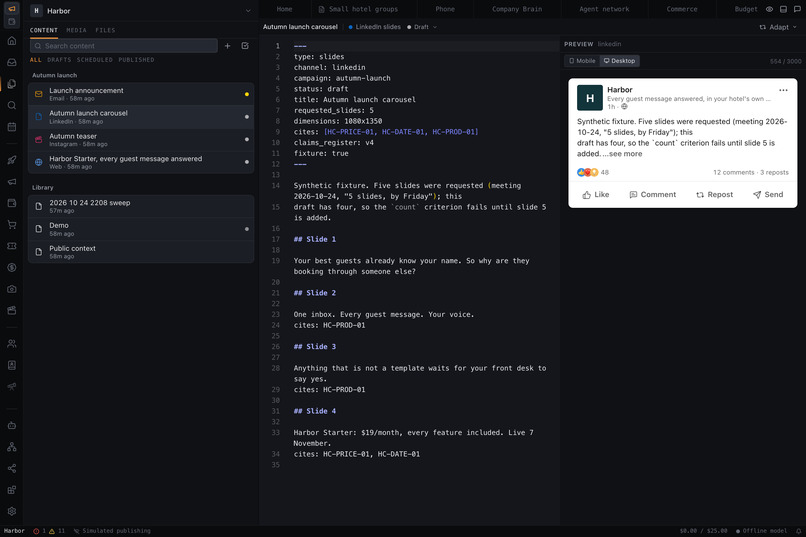Open the share nodes icon in sidebar
The width and height of the screenshot is (806, 537).
(x=12, y=468)
